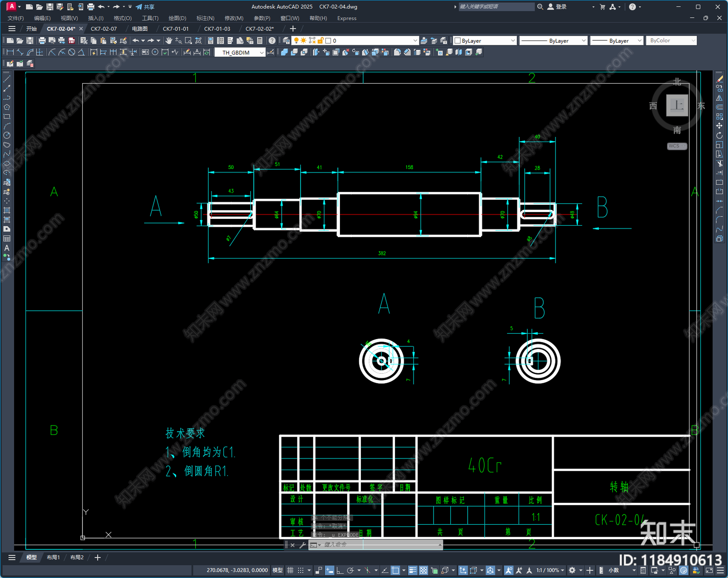The height and width of the screenshot is (578, 728).
Task: Click the new drawing tab plus button
Action: (x=293, y=29)
